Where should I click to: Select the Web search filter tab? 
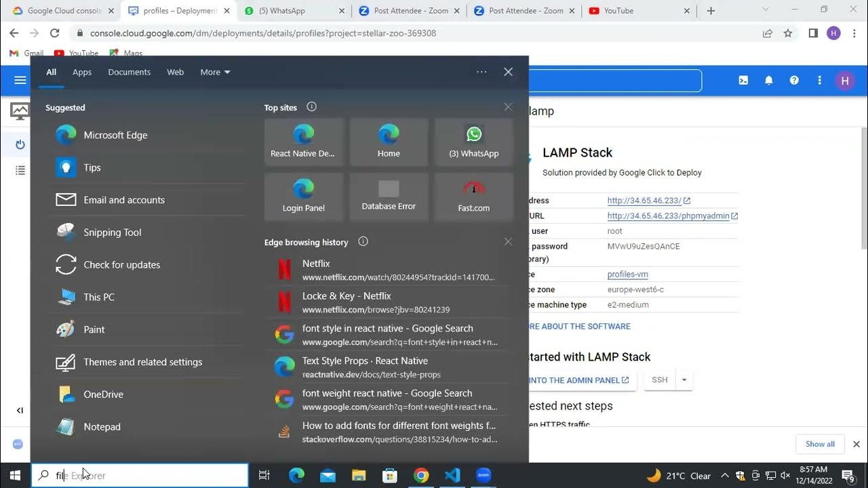click(x=176, y=72)
